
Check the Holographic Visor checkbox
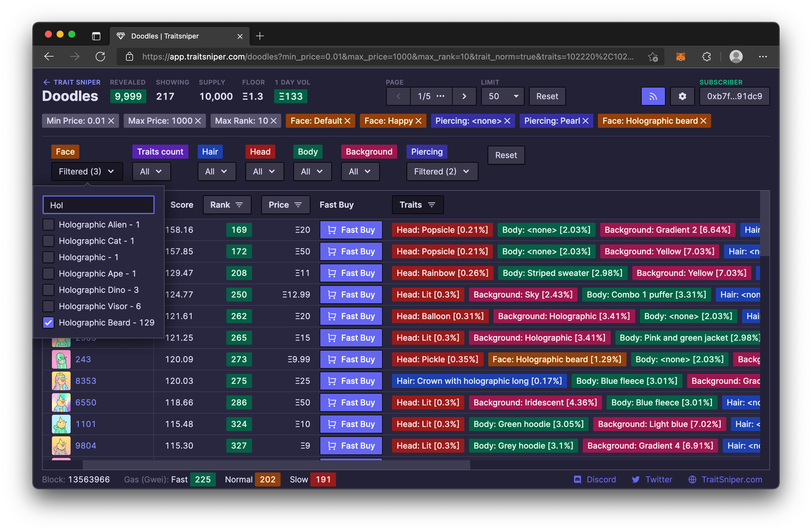(x=48, y=307)
